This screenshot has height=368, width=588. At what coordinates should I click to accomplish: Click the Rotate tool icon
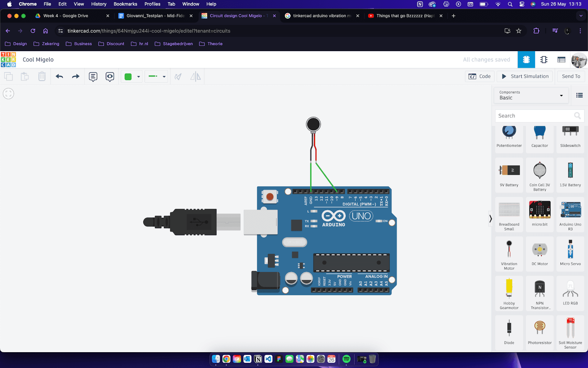coord(178,77)
